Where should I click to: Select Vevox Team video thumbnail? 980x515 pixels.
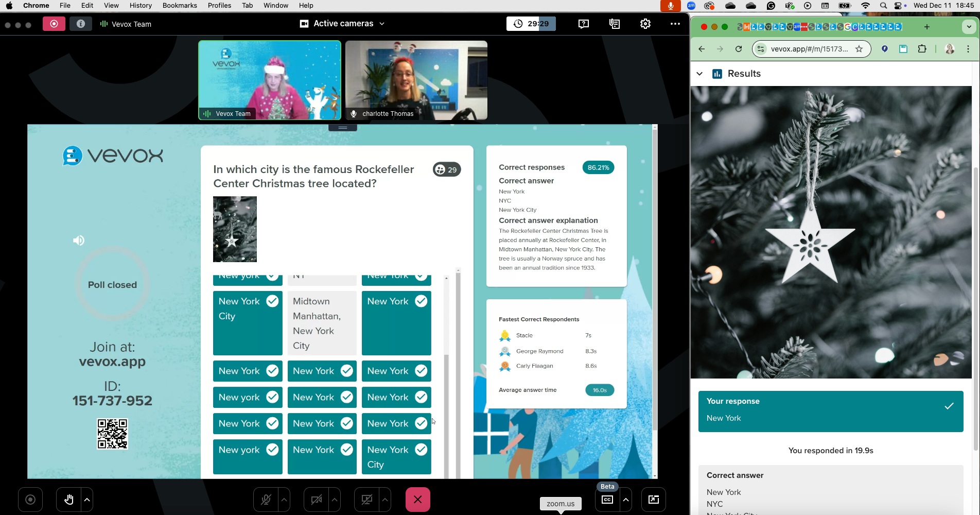point(270,80)
